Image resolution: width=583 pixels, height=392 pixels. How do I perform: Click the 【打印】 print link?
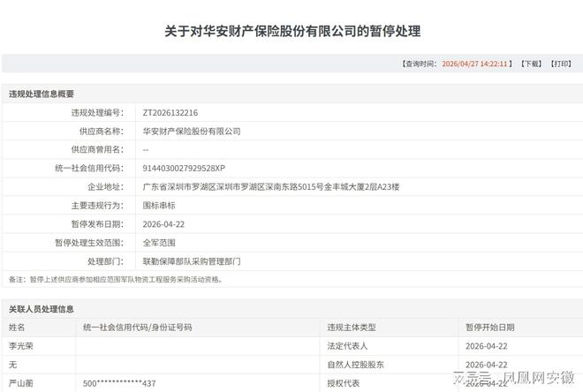[x=561, y=64]
